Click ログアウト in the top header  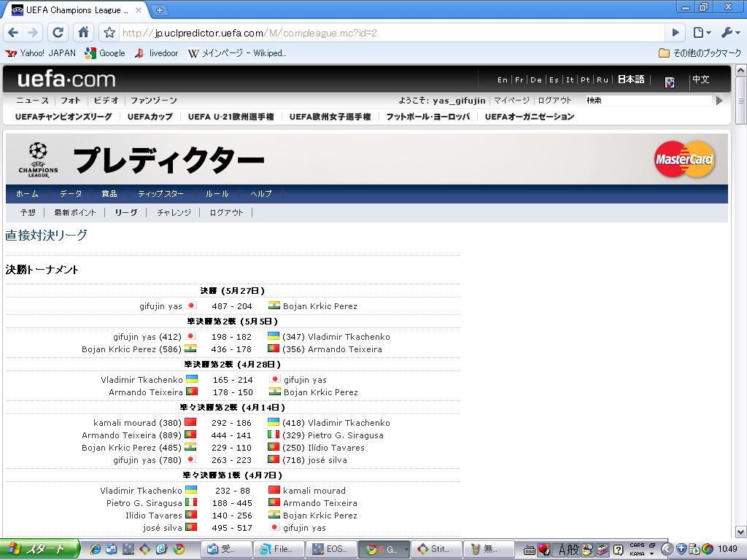coord(554,101)
